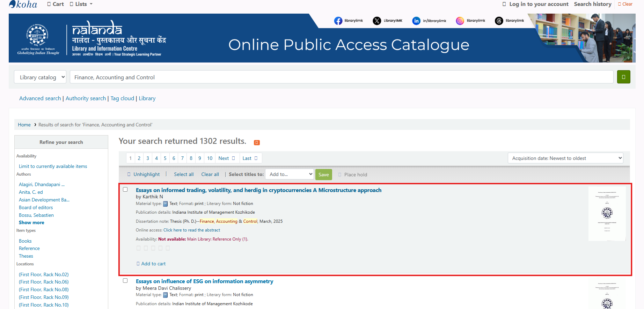Select the ESG information asymmetry result checkbox
Viewport: 644px width, 309px height.
125,281
